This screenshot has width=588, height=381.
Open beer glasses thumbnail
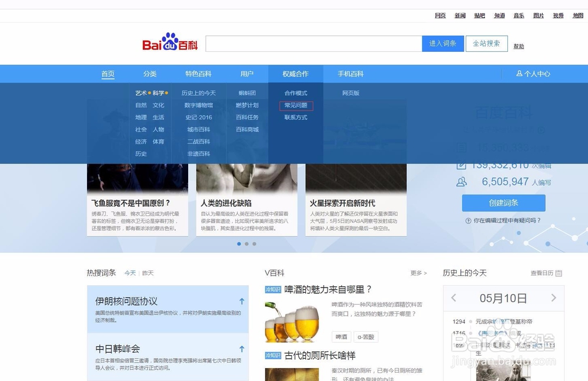pyautogui.click(x=292, y=322)
